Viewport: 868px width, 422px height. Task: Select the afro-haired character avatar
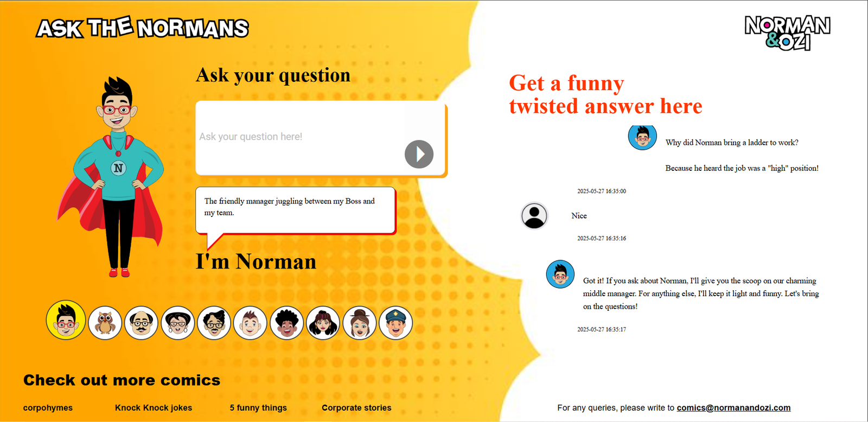(286, 323)
